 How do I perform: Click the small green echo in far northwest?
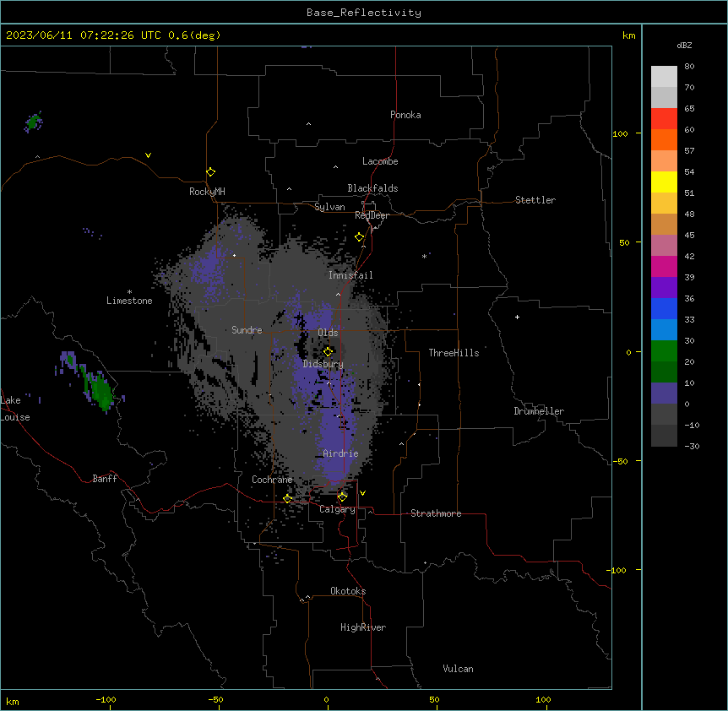point(33,122)
